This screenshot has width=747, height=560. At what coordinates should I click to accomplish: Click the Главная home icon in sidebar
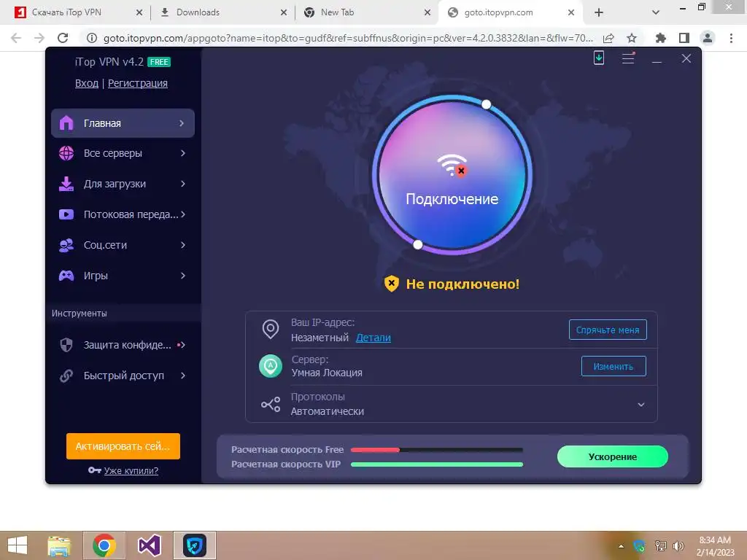click(x=66, y=122)
